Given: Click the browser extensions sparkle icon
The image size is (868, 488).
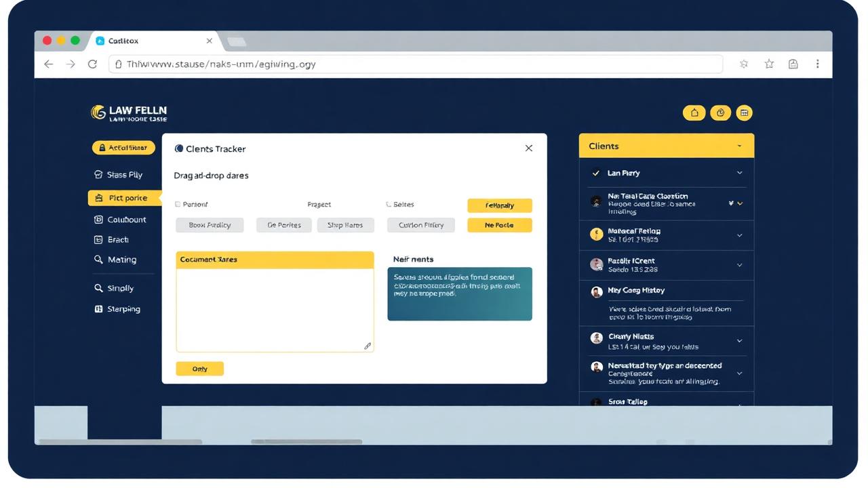Looking at the screenshot, I should [x=744, y=64].
